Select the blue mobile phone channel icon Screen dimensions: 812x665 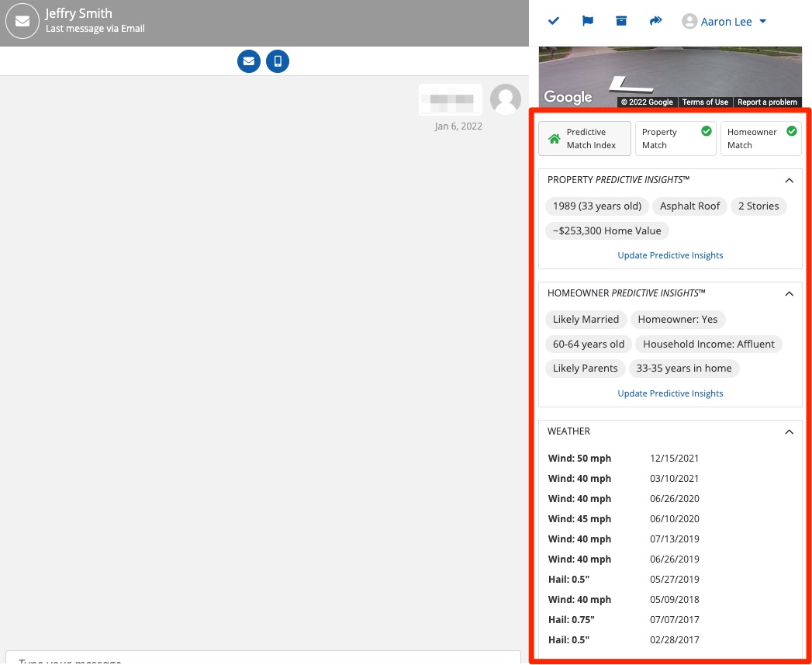pyautogui.click(x=278, y=61)
